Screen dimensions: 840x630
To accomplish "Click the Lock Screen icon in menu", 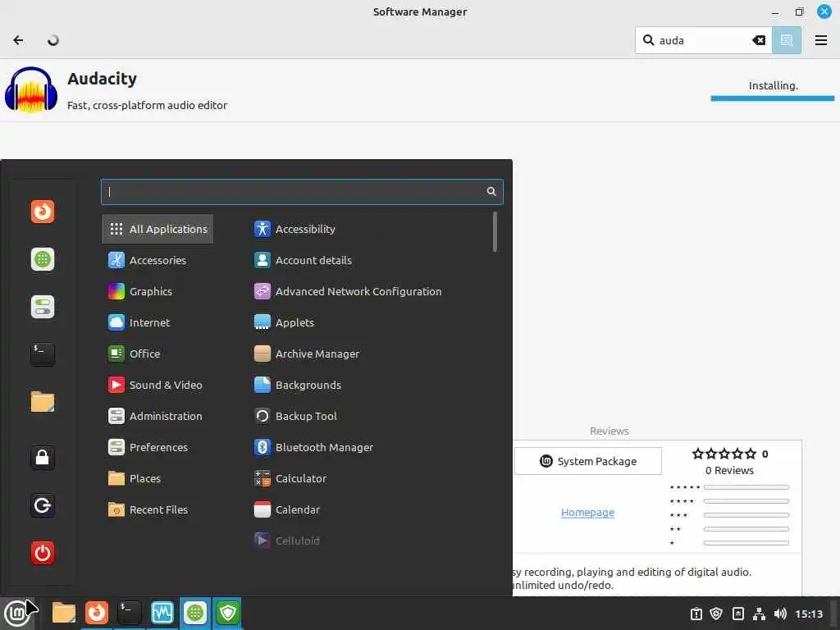I will tap(43, 458).
